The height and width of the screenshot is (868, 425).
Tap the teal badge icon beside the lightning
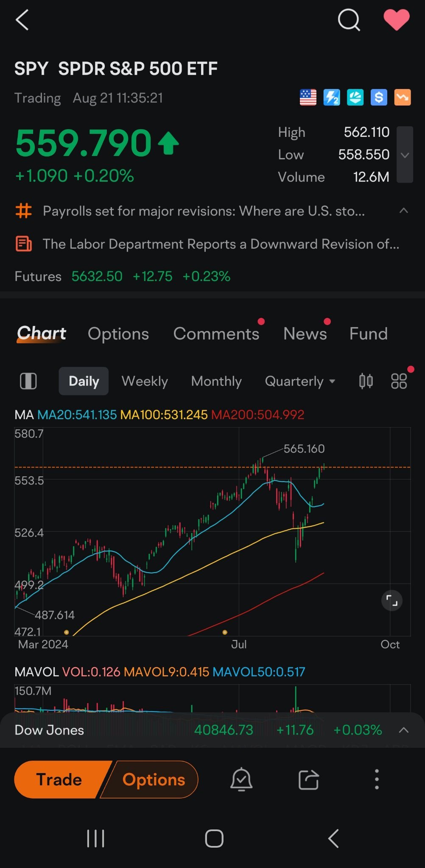click(x=355, y=97)
